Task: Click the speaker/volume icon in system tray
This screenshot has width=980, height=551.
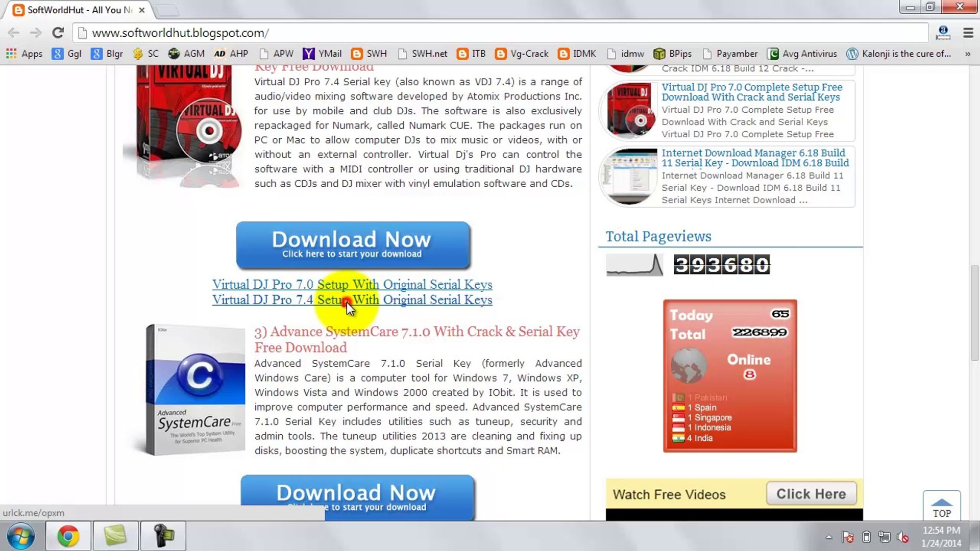Action: coord(902,537)
